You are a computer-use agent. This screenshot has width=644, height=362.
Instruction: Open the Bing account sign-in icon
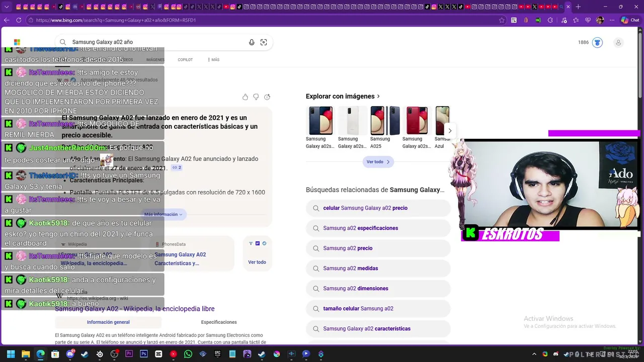coord(618,42)
